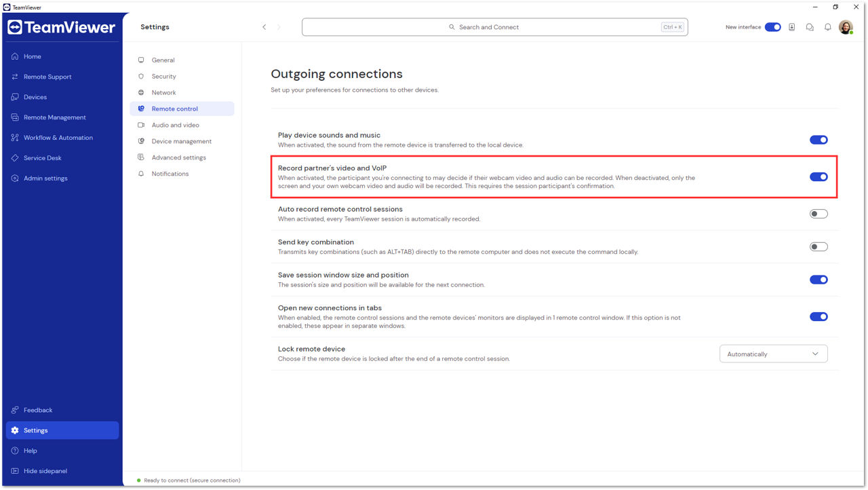Click the Service Desk icon

[15, 158]
